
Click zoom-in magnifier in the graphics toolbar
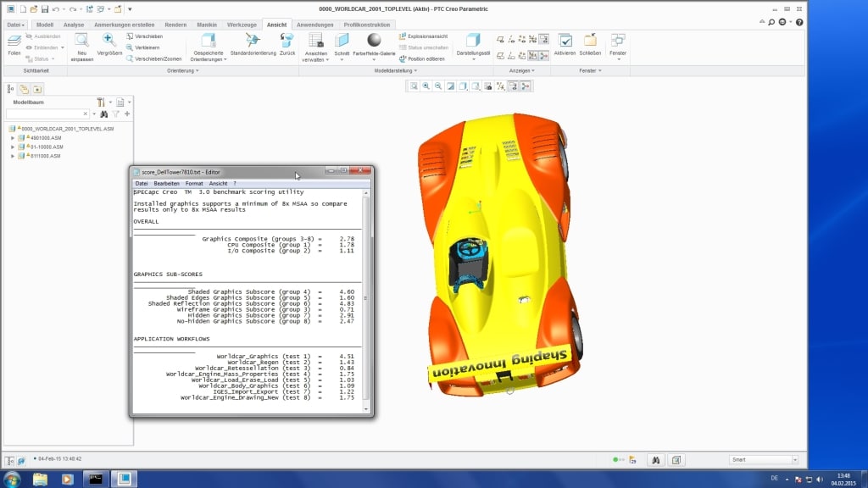click(426, 86)
